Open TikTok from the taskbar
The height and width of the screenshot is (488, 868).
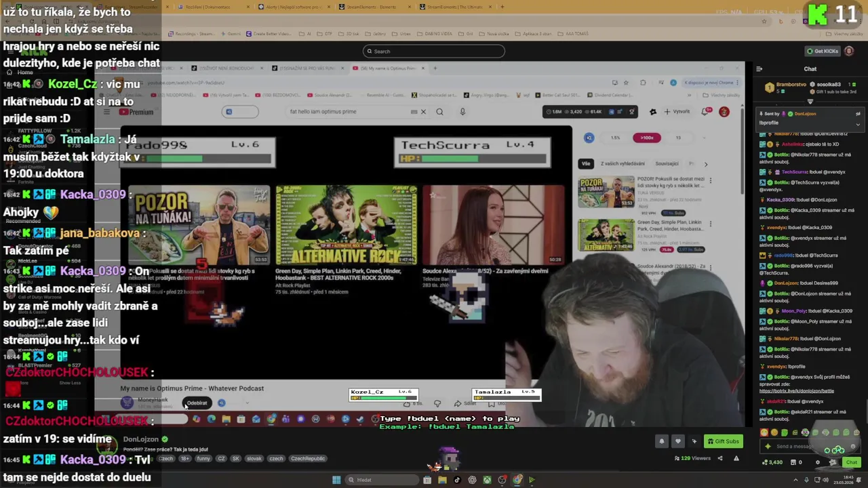(x=457, y=480)
